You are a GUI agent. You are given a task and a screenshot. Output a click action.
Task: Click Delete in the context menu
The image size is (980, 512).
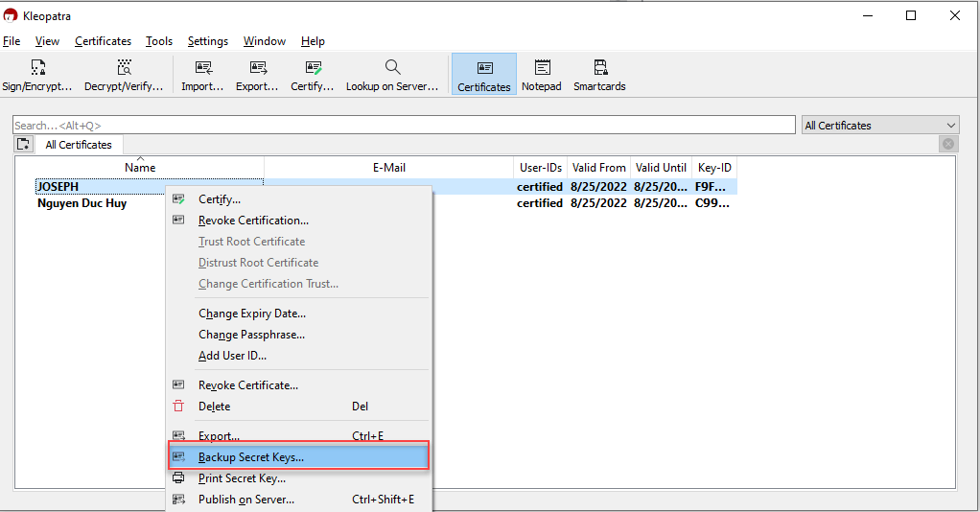(214, 407)
